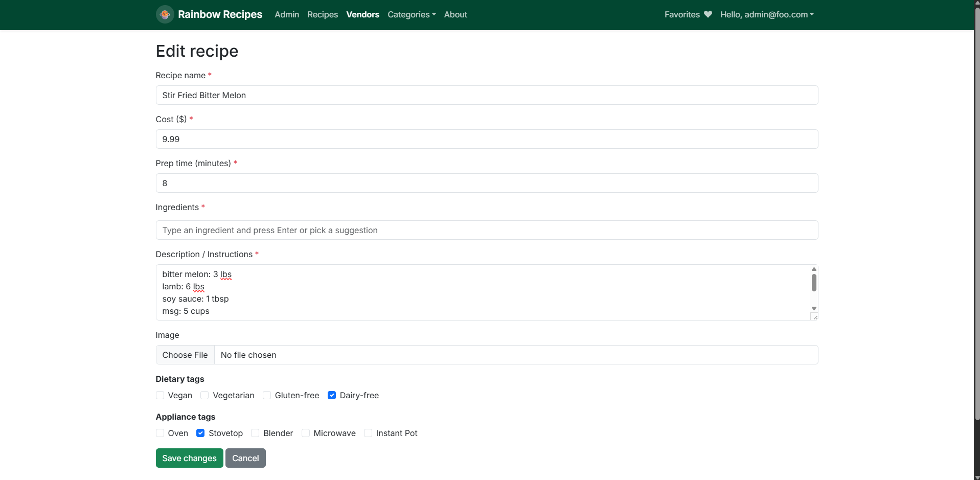Click the Cancel button
Image resolution: width=980 pixels, height=480 pixels.
245,458
